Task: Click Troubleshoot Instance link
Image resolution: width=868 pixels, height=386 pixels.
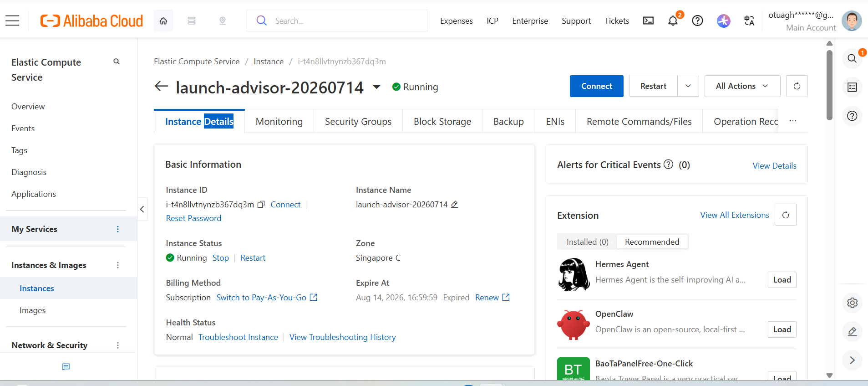Action: pyautogui.click(x=238, y=337)
